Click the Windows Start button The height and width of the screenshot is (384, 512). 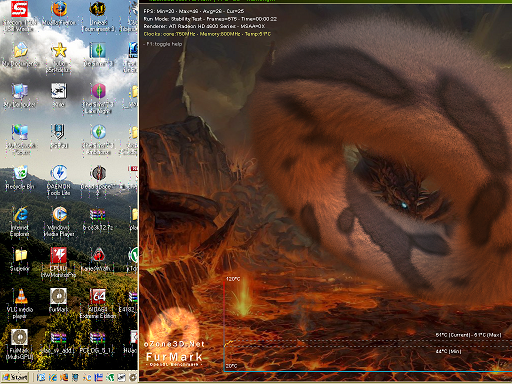coord(15,377)
